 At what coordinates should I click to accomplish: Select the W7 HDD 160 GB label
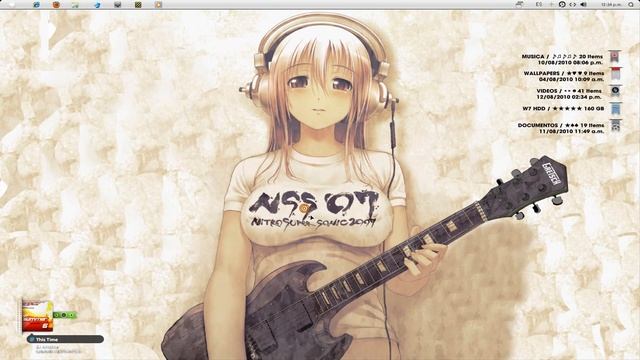pyautogui.click(x=563, y=109)
